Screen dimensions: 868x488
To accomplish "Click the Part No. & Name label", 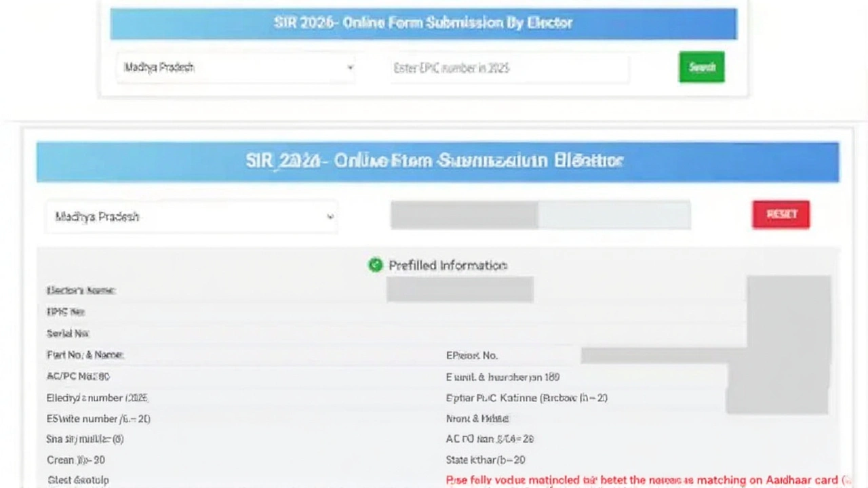I will coord(85,354).
